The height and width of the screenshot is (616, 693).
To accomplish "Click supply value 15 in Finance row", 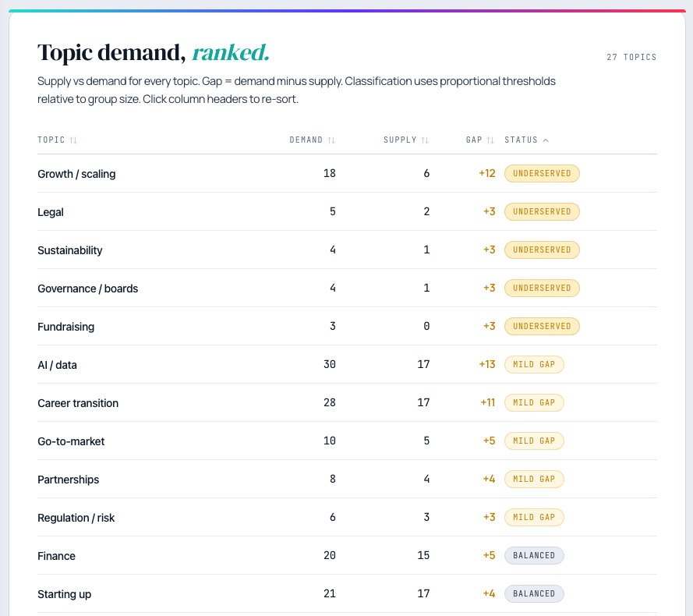I will tap(423, 555).
